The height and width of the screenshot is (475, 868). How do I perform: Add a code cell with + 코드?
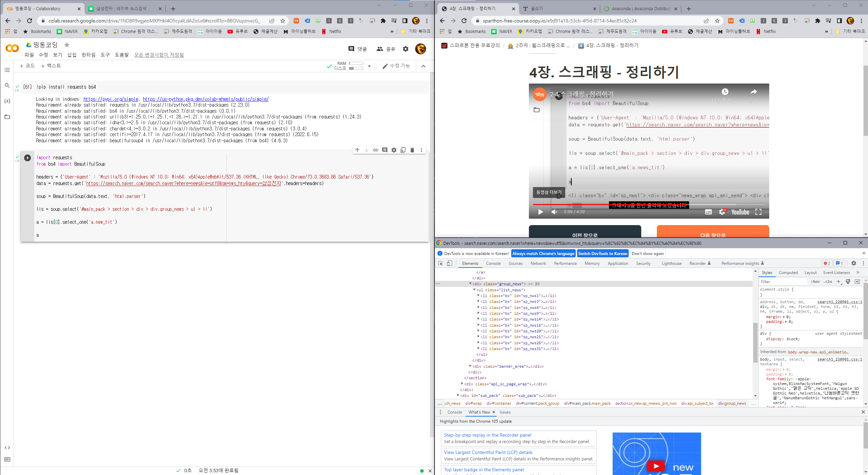(x=27, y=66)
